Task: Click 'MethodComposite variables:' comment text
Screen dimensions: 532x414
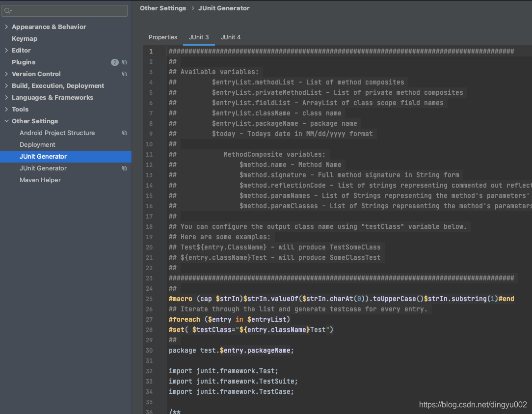Action: (x=274, y=155)
